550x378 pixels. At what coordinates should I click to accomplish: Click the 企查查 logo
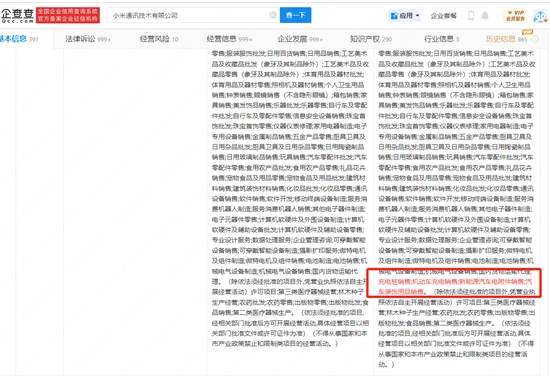(x=17, y=15)
